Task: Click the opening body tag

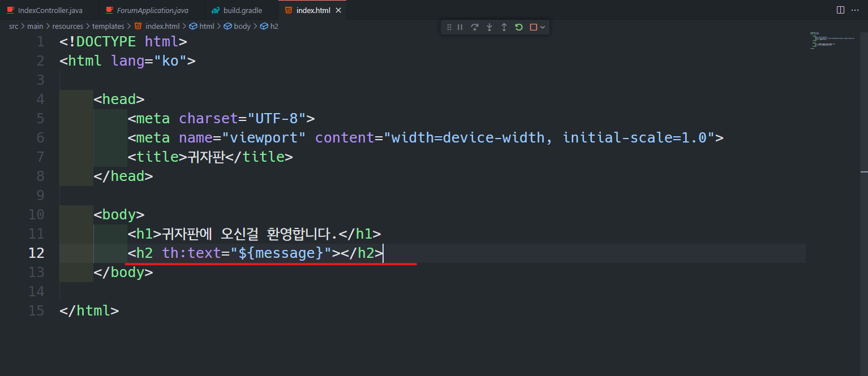Action: click(119, 215)
